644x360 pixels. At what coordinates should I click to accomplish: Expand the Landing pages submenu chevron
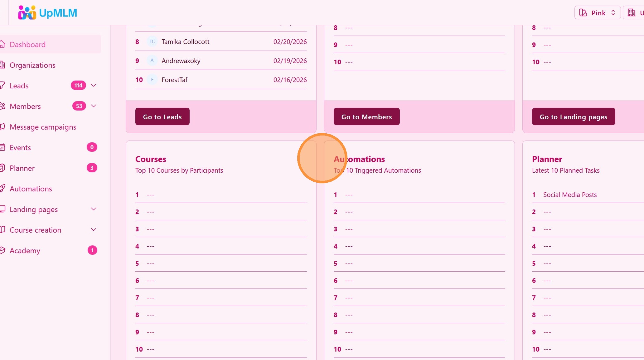coord(94,209)
